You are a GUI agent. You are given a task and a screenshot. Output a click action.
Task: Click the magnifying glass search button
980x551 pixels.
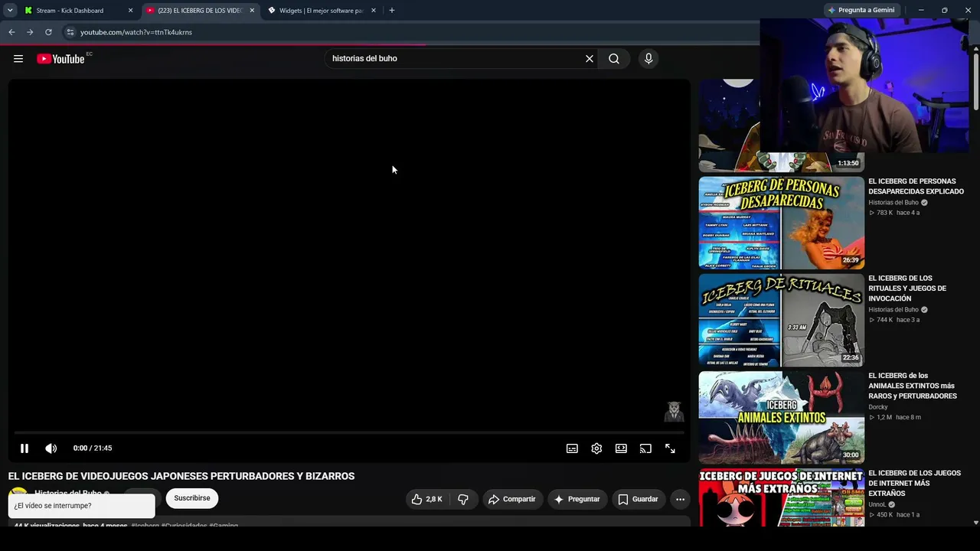(614, 59)
